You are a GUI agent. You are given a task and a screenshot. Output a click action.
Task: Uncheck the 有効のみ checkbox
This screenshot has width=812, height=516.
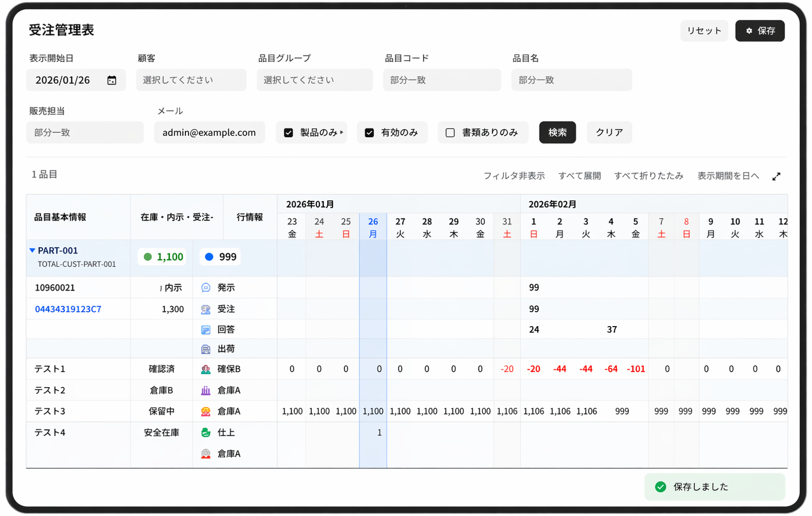coord(369,133)
